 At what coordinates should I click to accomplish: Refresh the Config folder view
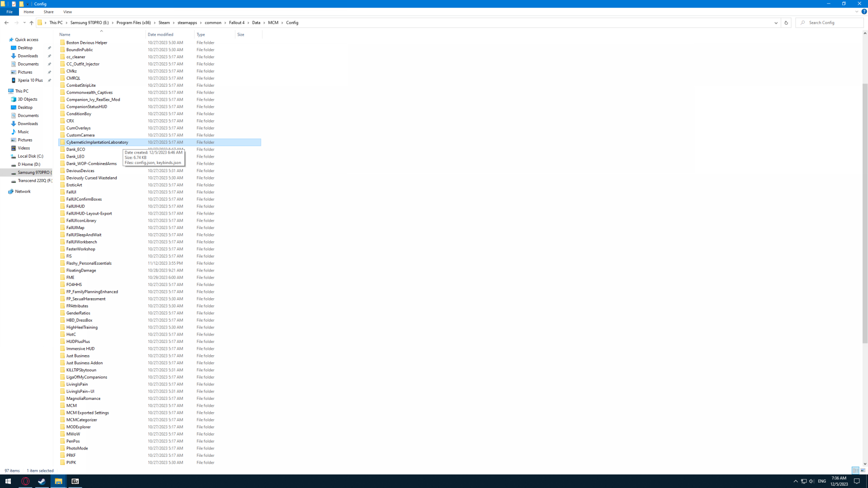(x=786, y=23)
